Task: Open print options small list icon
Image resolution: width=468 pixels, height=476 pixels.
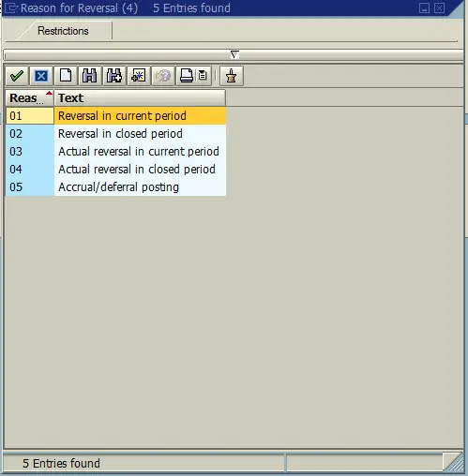Action: pos(204,76)
